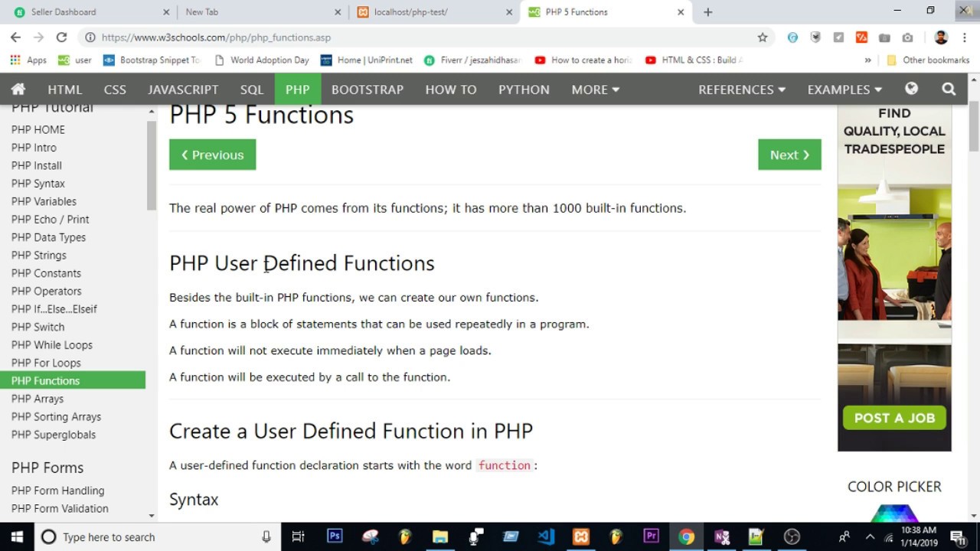This screenshot has height=551, width=980.
Task: Open Visual Studio Code from taskbar
Action: [x=546, y=536]
